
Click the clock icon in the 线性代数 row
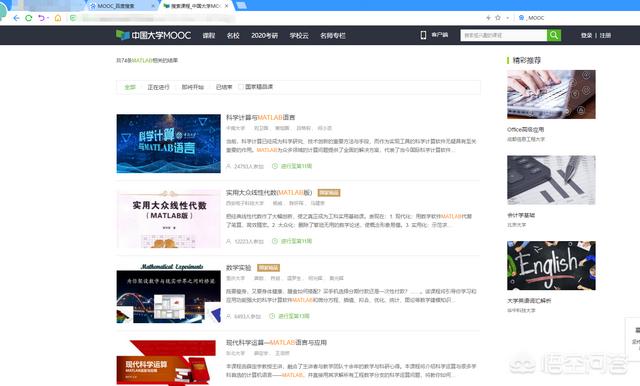tap(275, 241)
